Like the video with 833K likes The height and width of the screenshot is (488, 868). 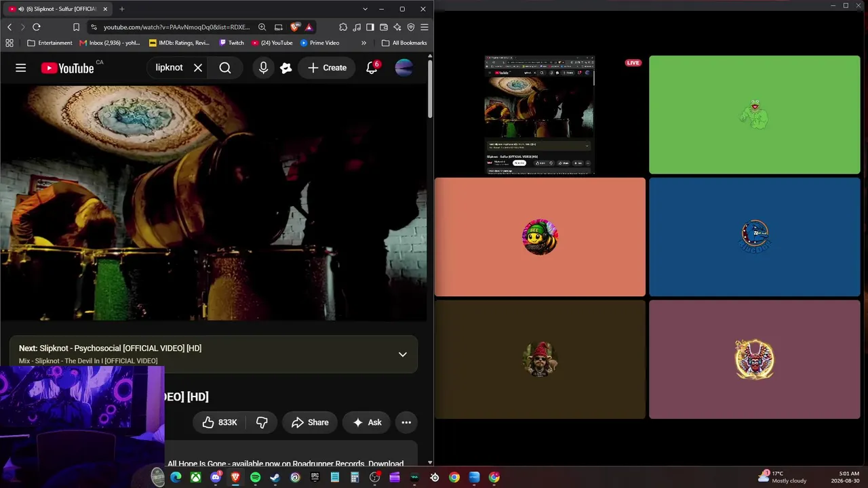coord(219,422)
